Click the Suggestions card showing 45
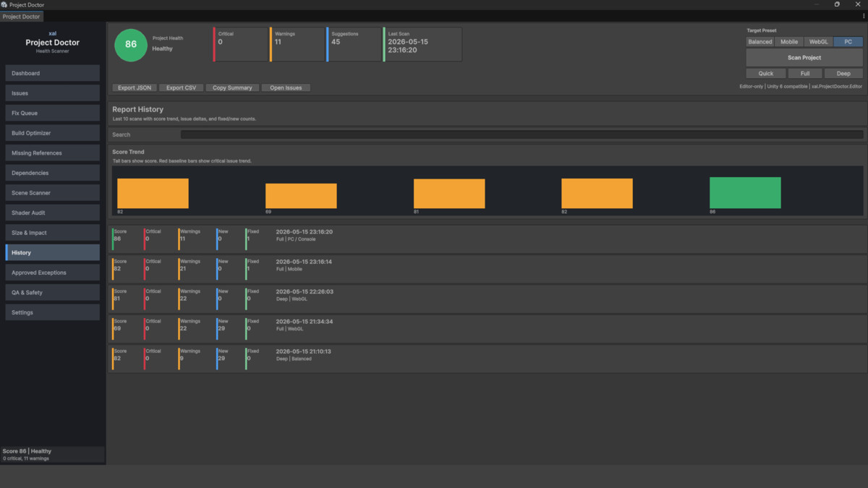 click(354, 44)
